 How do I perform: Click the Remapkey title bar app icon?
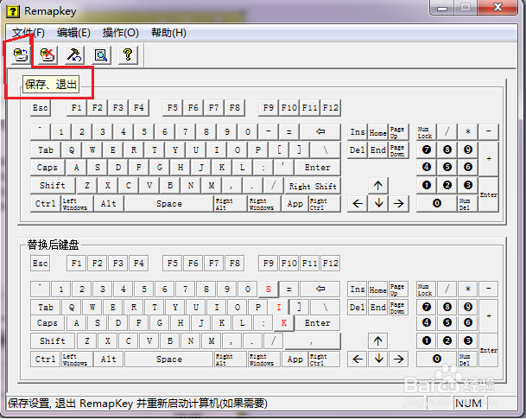[x=13, y=11]
